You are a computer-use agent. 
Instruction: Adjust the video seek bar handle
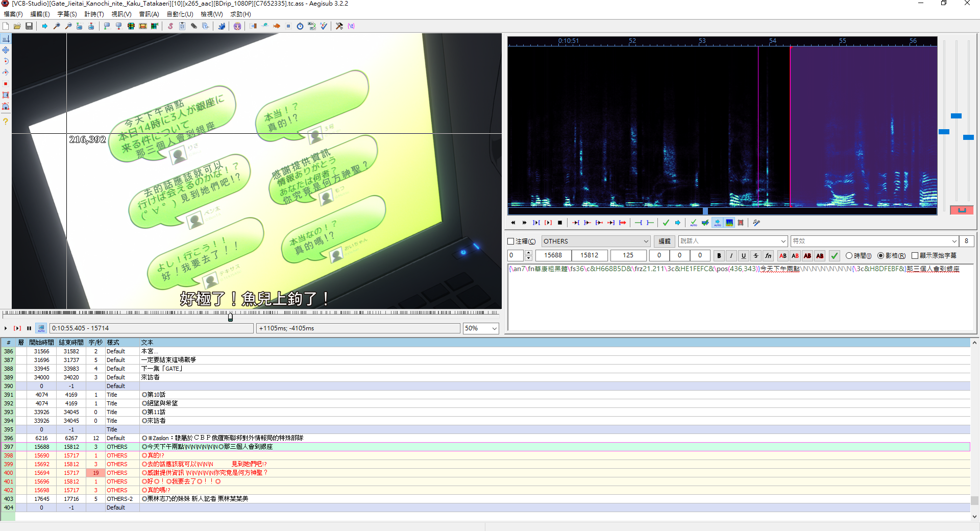tap(230, 317)
